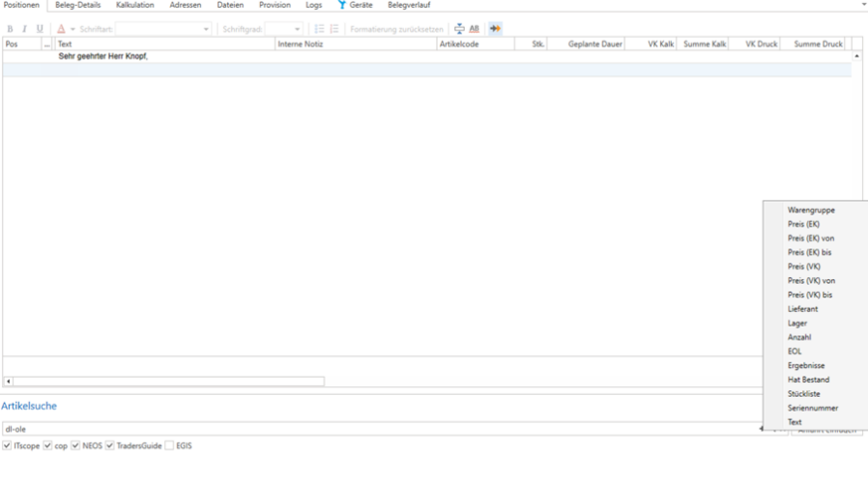The height and width of the screenshot is (481, 868).
Task: Toggle the Underline formatting icon
Action: point(40,29)
